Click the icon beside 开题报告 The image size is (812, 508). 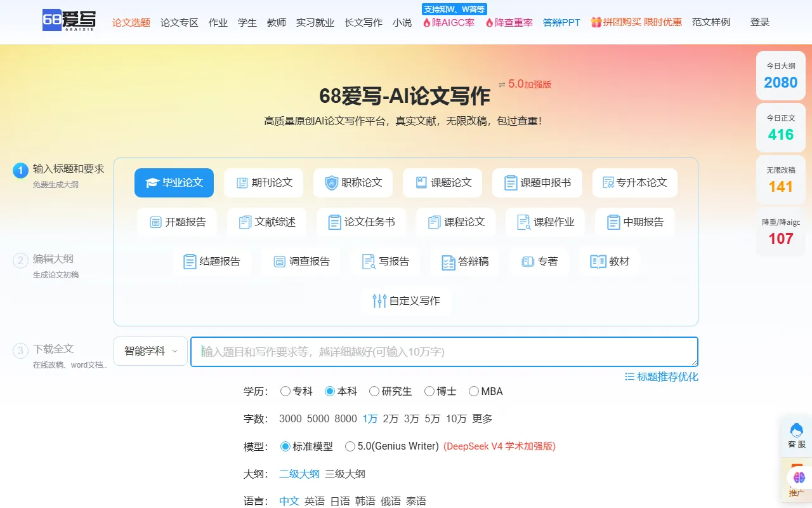[155, 222]
